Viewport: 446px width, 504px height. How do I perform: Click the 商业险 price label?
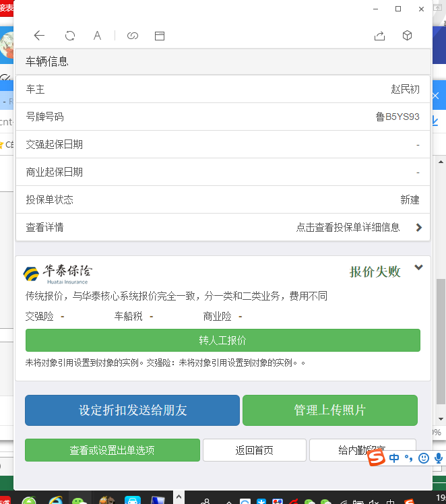point(217,316)
